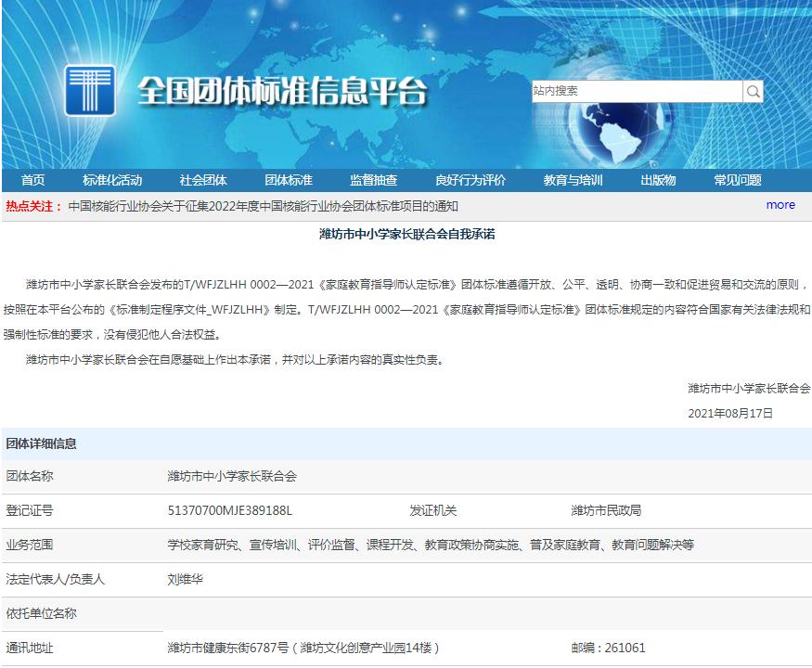The width and height of the screenshot is (812, 668).
Task: Click the search magnifier icon
Action: click(753, 91)
